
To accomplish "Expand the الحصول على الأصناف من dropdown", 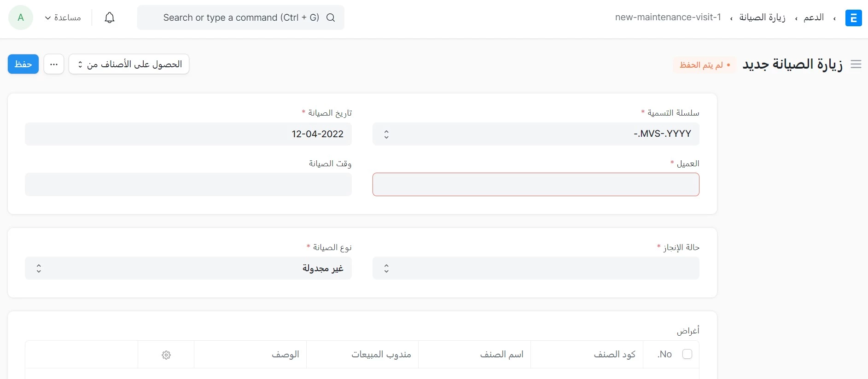I will pos(129,64).
